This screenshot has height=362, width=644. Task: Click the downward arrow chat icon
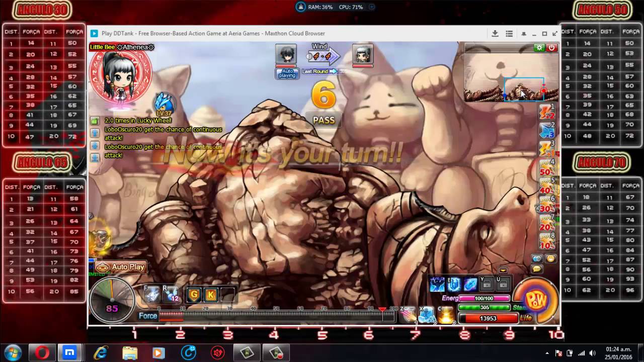point(95,145)
